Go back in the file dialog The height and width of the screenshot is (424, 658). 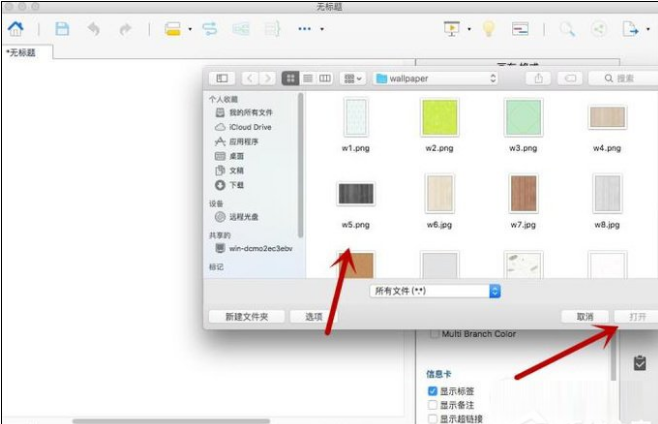pyautogui.click(x=250, y=78)
